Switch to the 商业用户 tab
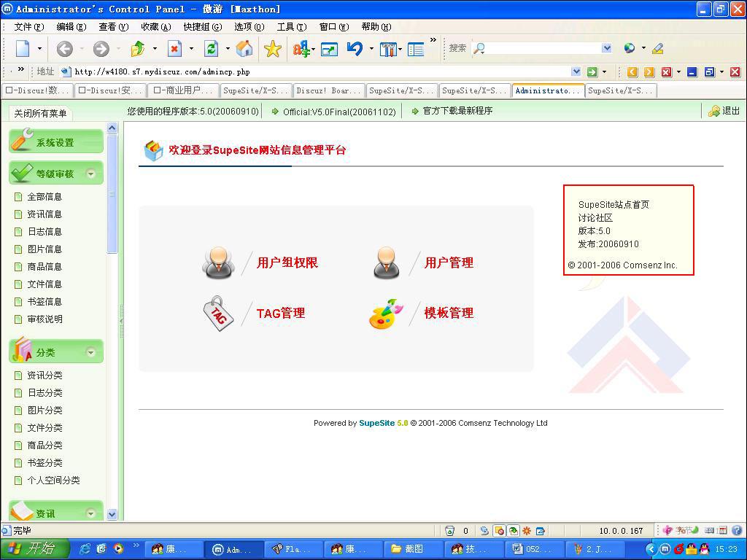This screenshot has height=560, width=747. 183,90
